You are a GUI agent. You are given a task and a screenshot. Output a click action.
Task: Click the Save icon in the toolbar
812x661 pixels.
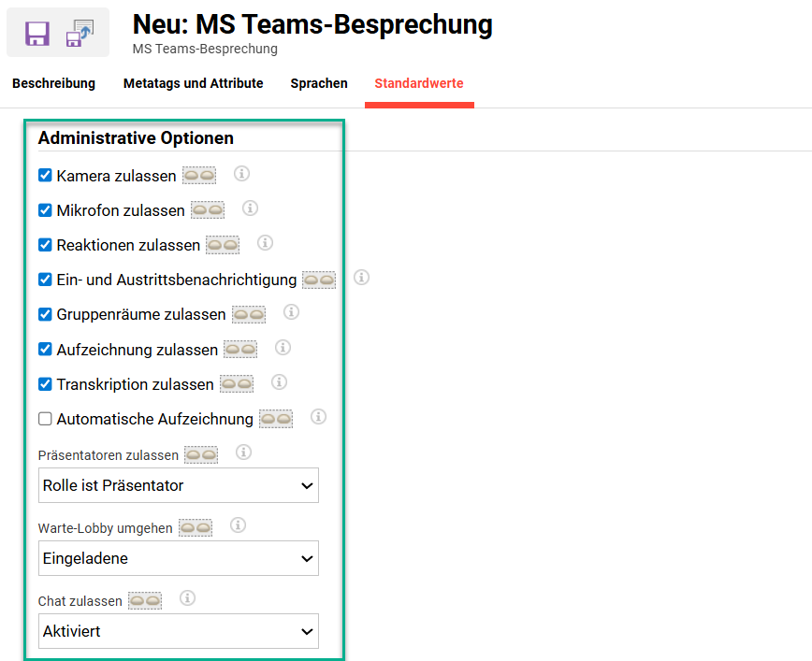point(36,33)
